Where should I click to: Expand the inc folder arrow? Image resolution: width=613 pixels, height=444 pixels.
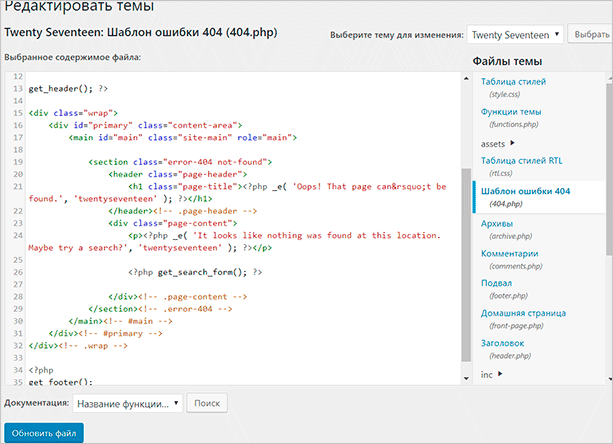(x=500, y=375)
